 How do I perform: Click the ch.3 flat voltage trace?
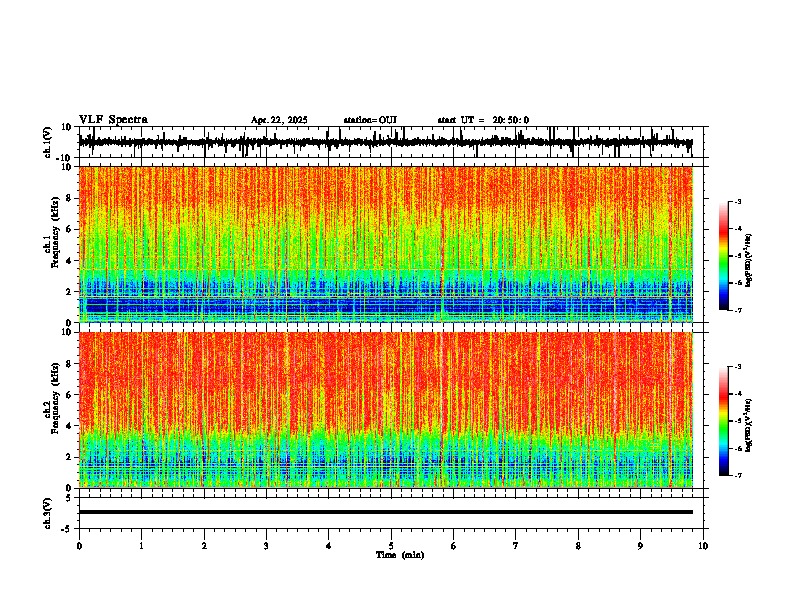(385, 512)
